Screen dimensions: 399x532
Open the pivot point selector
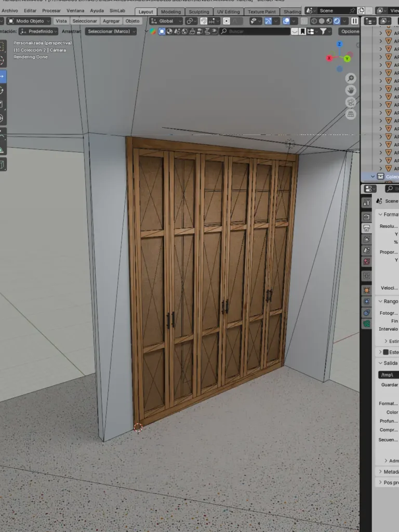click(x=191, y=21)
